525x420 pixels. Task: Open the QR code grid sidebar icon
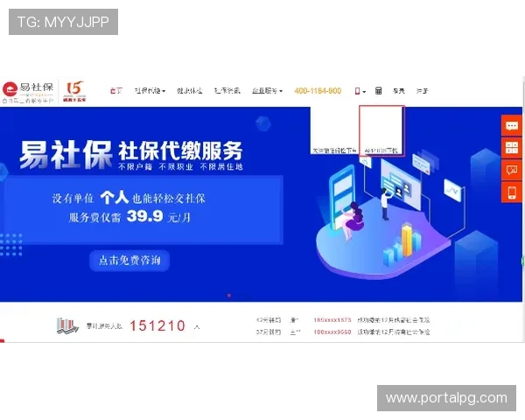(512, 148)
